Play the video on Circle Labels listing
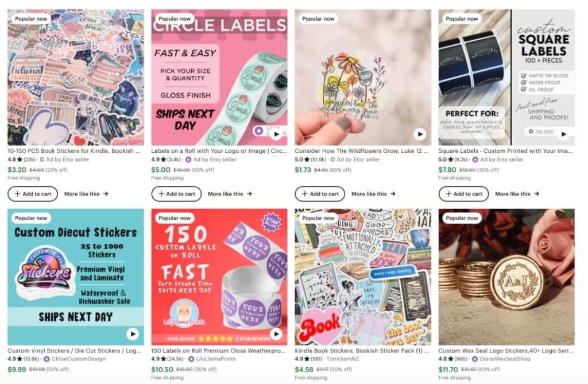This screenshot has width=588, height=384. click(277, 135)
